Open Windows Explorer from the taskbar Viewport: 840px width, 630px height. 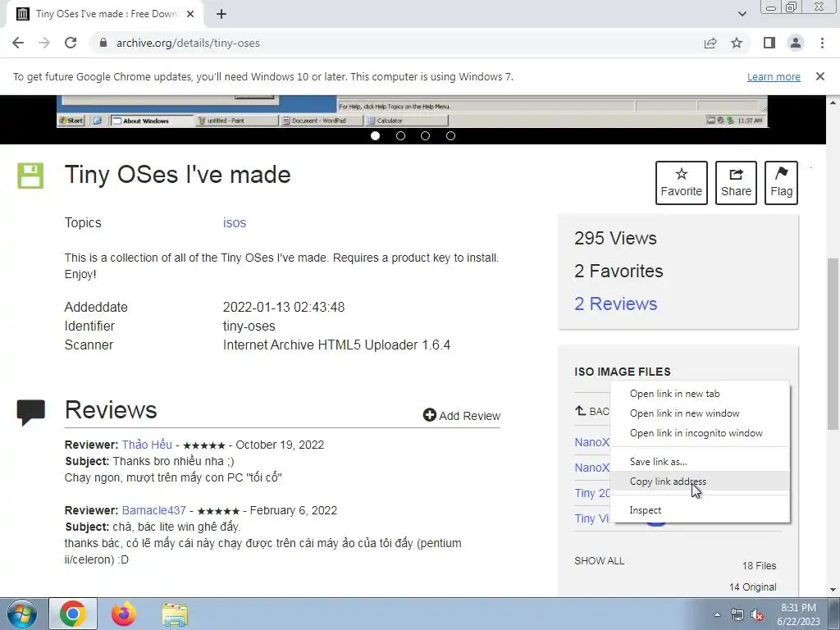pyautogui.click(x=175, y=614)
